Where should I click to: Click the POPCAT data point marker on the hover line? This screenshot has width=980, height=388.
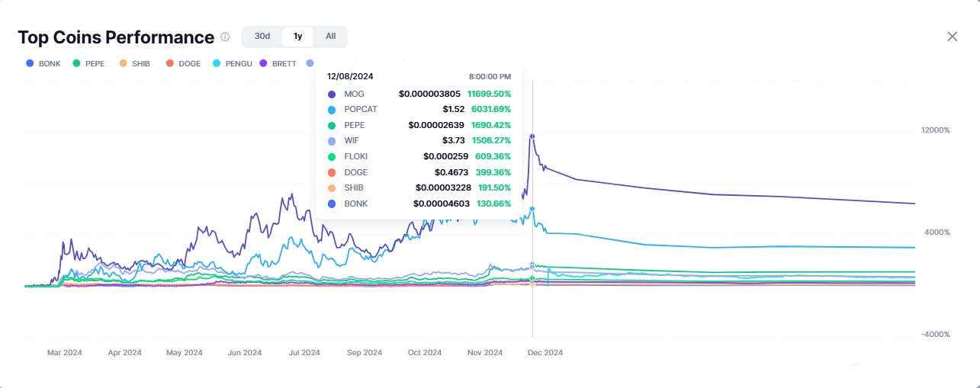pos(532,208)
